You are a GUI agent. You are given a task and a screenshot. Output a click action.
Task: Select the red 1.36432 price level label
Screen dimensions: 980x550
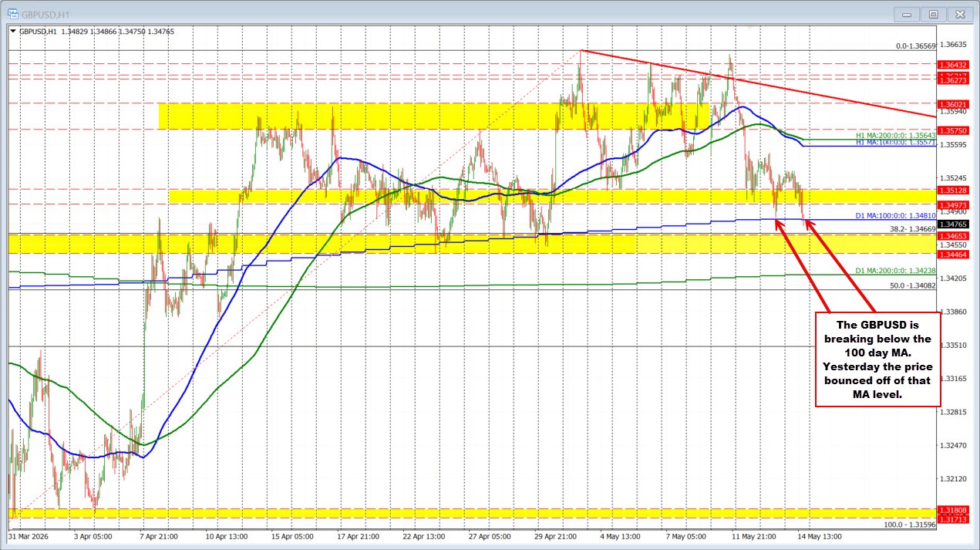click(952, 64)
